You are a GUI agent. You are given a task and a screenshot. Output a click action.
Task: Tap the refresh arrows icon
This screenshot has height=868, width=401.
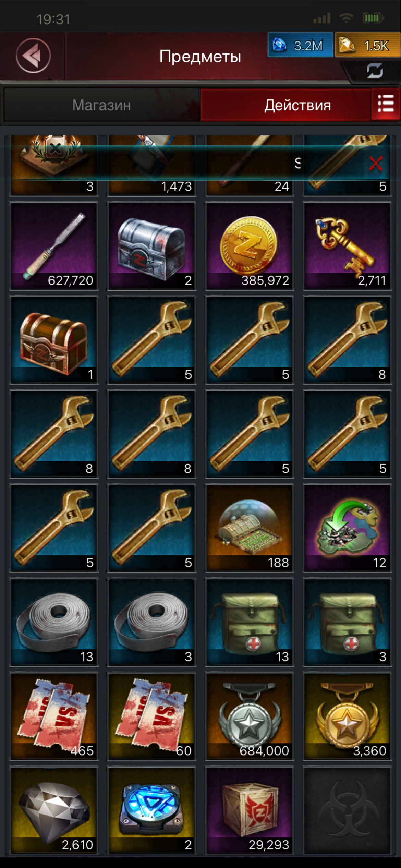click(375, 71)
